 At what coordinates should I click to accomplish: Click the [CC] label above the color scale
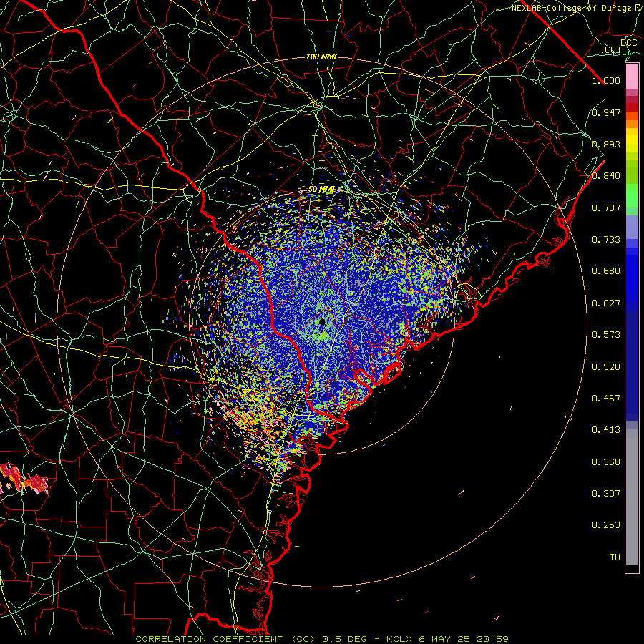[x=610, y=49]
